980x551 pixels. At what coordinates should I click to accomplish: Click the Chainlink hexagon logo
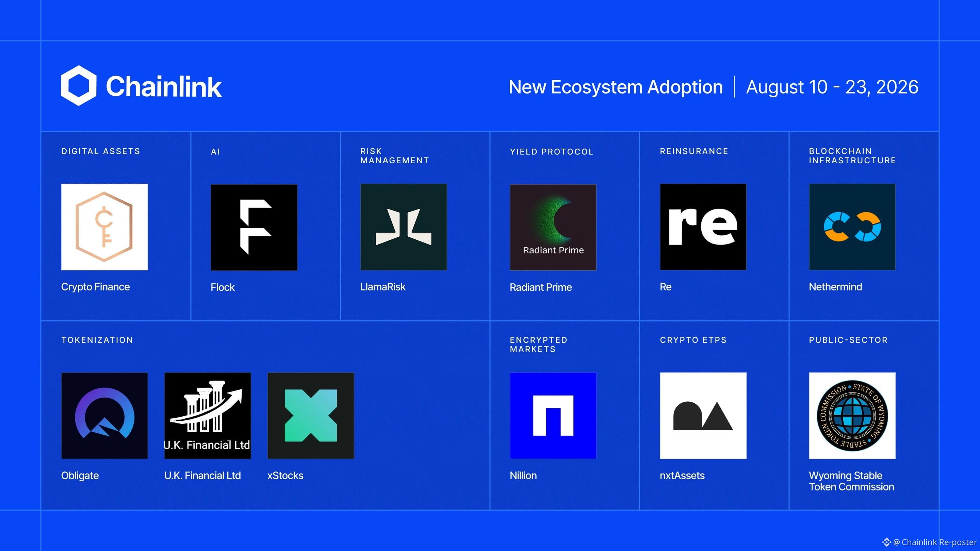[x=79, y=86]
